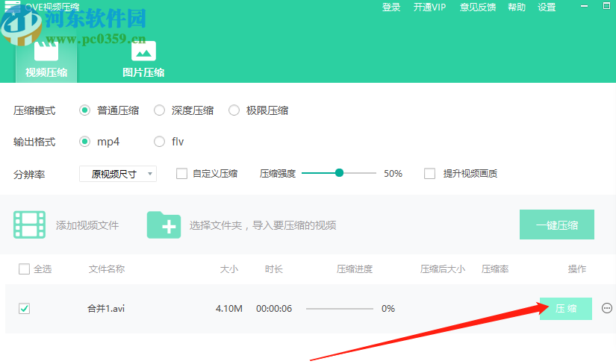The image size is (616, 364).
Task: Click 选择文件夹，导入要压缩的视频 text
Action: click(x=263, y=225)
